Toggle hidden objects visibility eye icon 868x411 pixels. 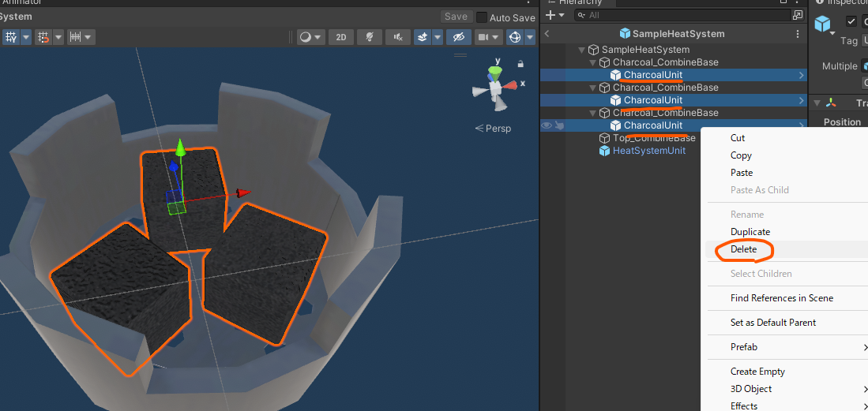[x=458, y=37]
